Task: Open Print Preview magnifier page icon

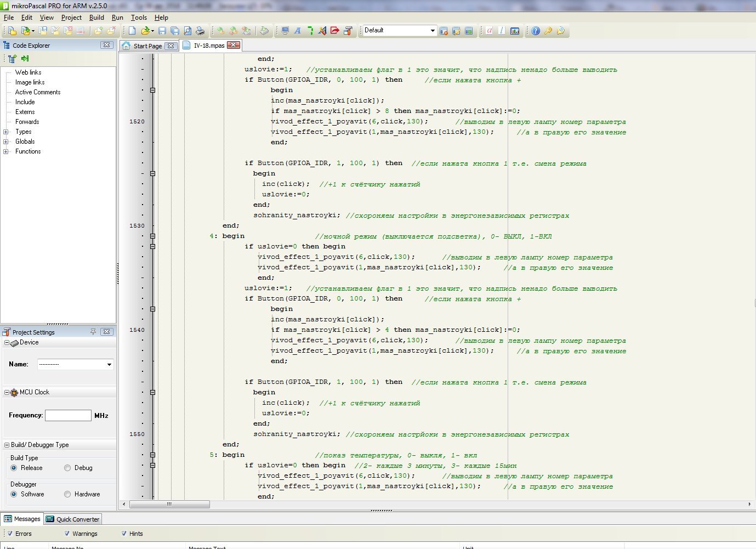Action: pos(187,31)
